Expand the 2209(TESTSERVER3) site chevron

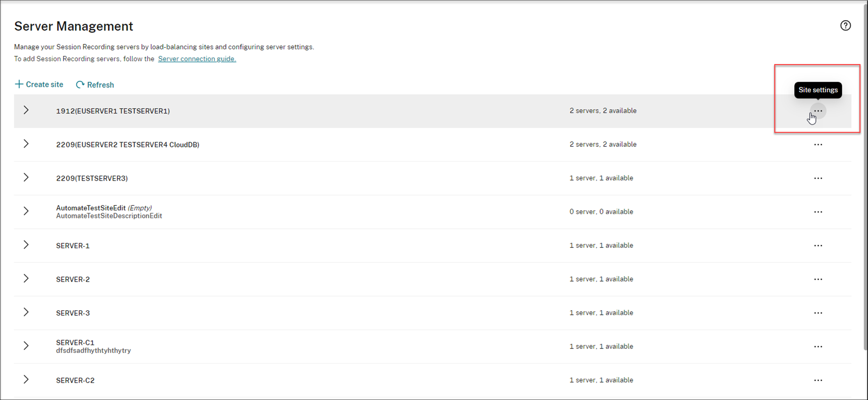[x=26, y=178]
